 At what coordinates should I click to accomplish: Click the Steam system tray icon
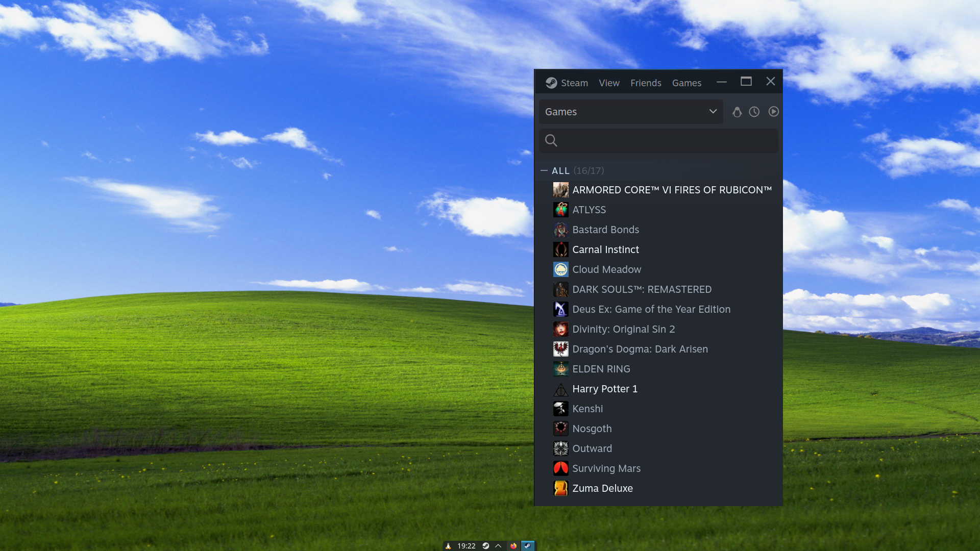[486, 546]
